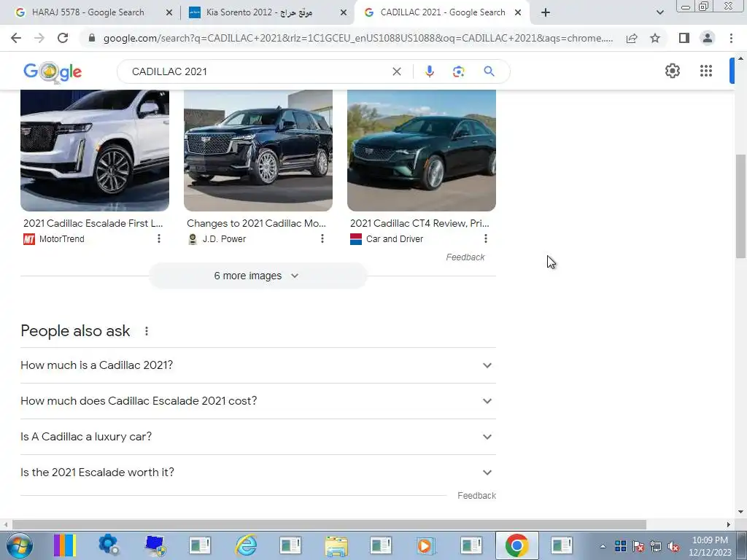Go to Google home via the logo
The width and height of the screenshot is (747, 560).
53,71
